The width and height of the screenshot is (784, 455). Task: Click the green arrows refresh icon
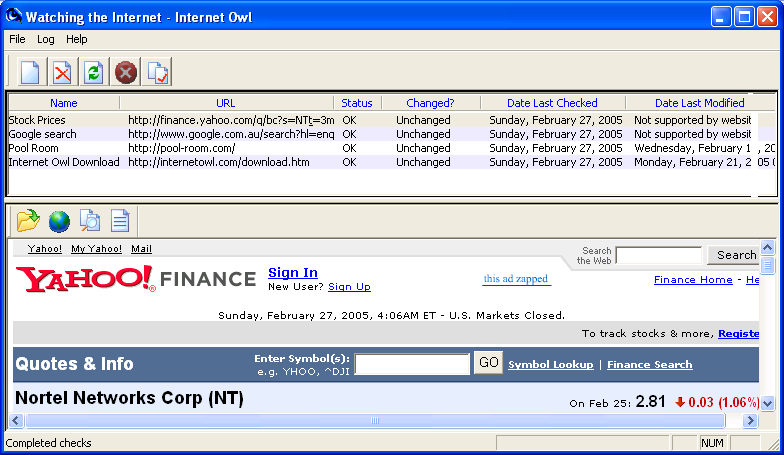click(x=94, y=72)
